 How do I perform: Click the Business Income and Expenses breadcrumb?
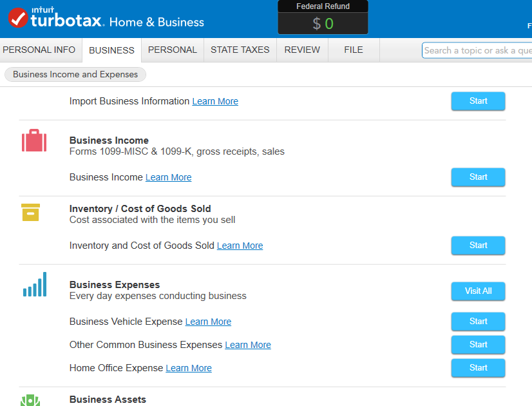pyautogui.click(x=75, y=74)
